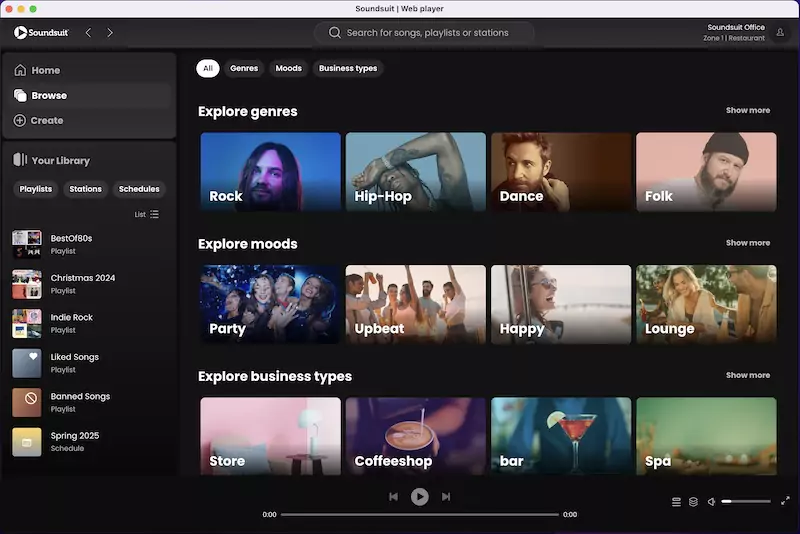Screen dimensions: 800x534
Task: Filter library by Playlists
Action: [x=36, y=189]
